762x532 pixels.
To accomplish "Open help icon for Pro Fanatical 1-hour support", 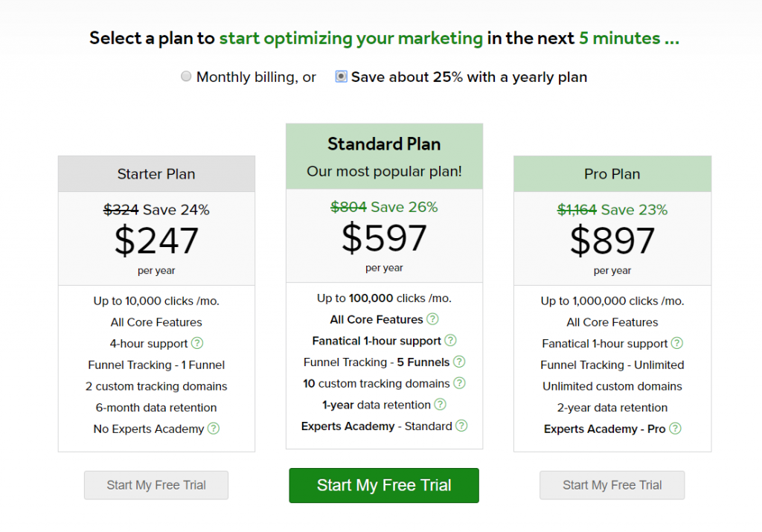I will coord(677,343).
